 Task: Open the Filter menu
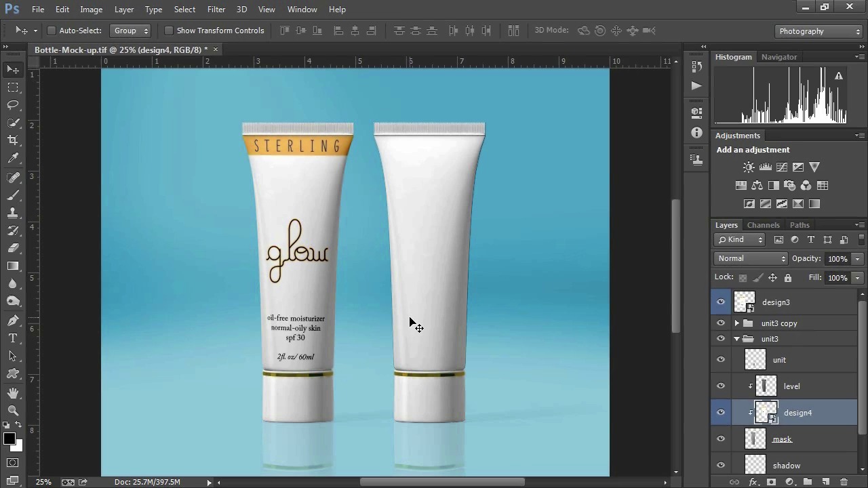216,9
